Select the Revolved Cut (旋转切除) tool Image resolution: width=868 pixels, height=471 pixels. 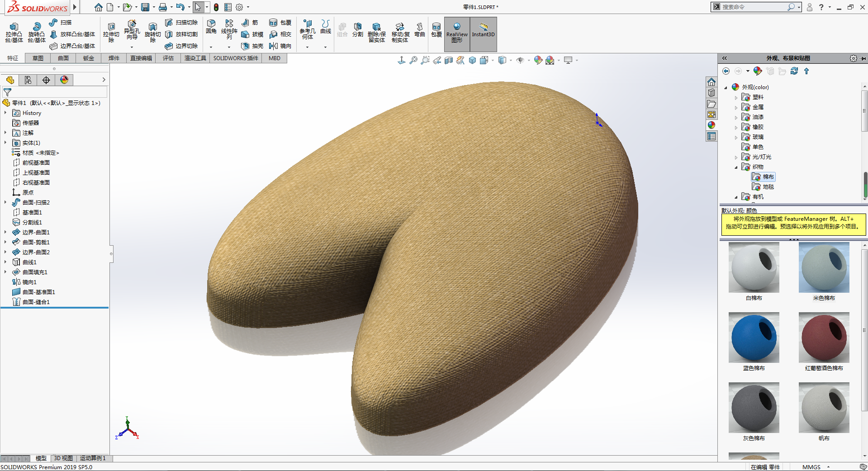click(152, 27)
